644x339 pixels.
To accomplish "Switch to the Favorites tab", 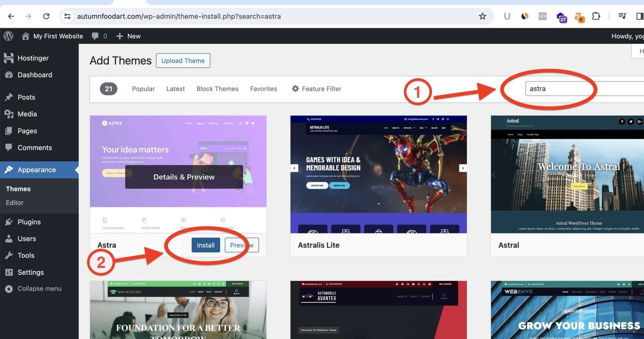I will pos(264,89).
